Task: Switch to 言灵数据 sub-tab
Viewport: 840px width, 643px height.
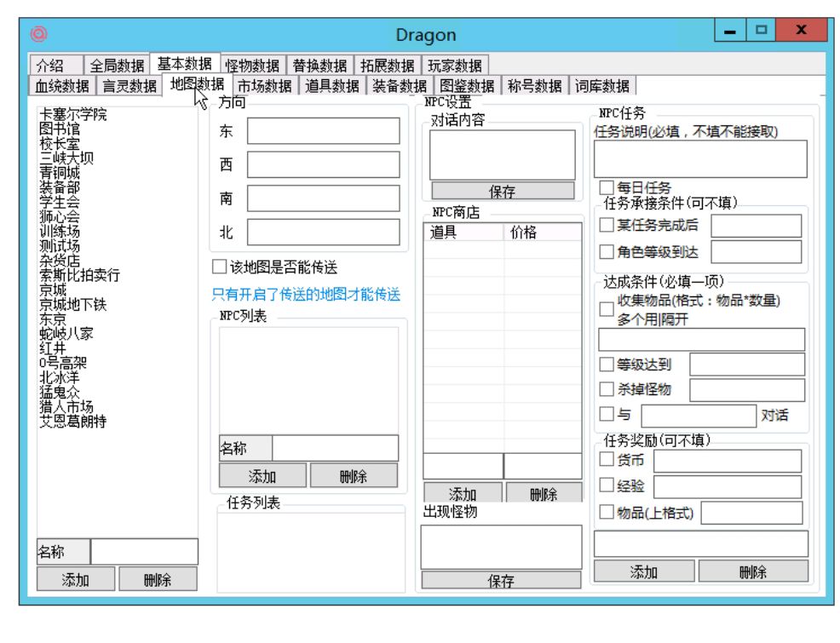Action: click(129, 86)
